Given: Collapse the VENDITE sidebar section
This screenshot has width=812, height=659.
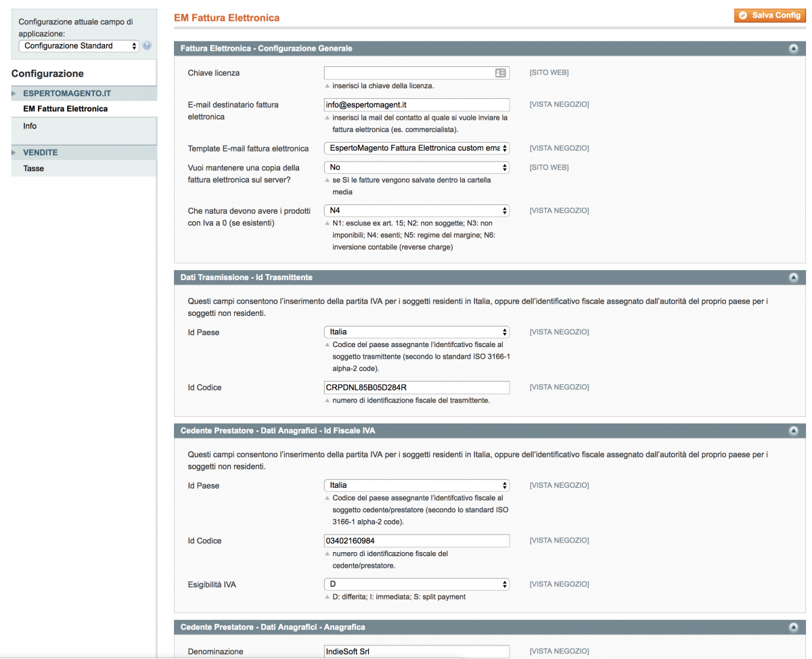Looking at the screenshot, I should (84, 152).
